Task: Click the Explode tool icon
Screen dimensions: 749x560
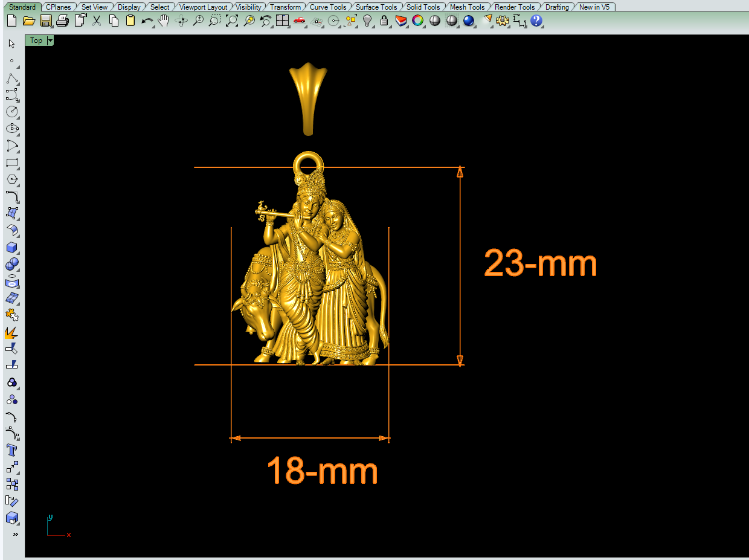Action: click(x=12, y=332)
